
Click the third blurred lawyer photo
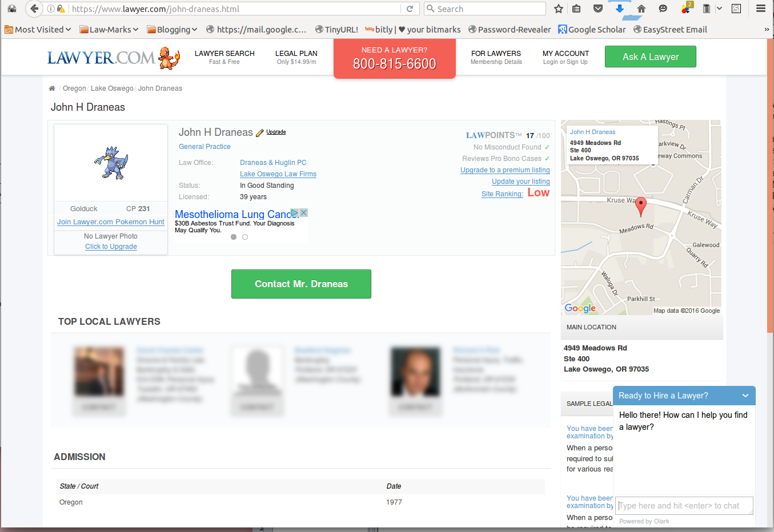(415, 371)
